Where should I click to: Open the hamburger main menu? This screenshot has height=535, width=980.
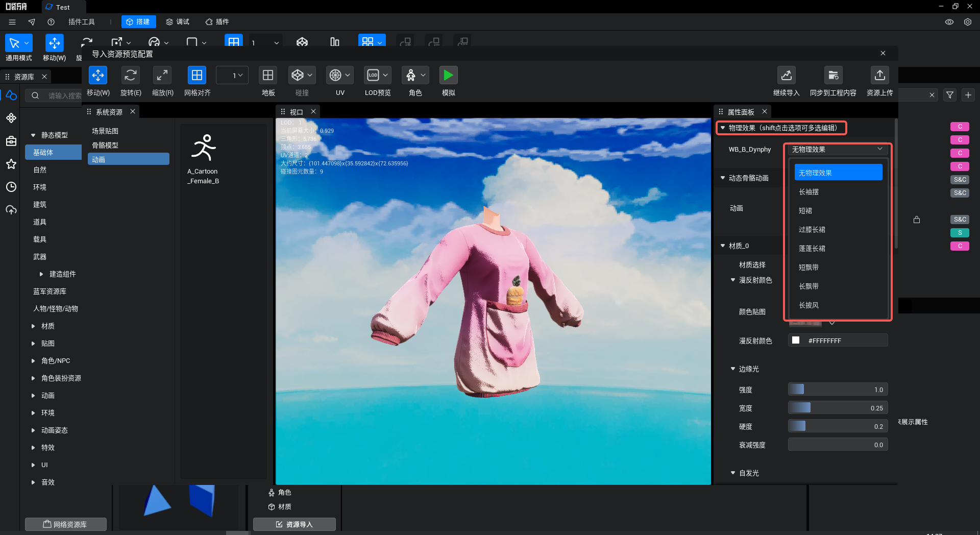(12, 22)
